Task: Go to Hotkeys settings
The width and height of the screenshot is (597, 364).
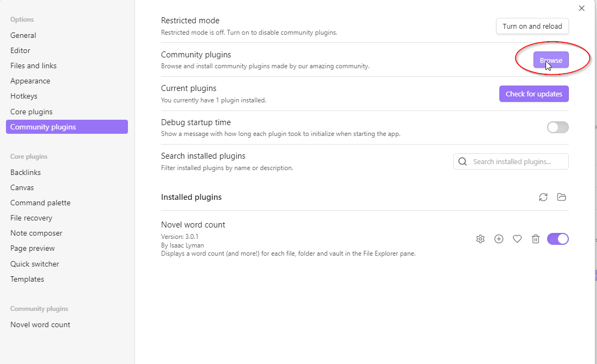Action: point(24,96)
